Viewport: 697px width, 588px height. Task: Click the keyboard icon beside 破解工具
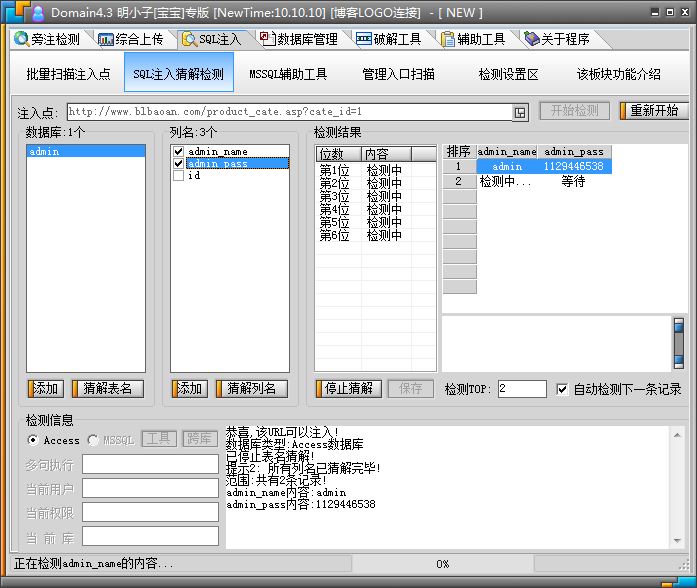(364, 39)
